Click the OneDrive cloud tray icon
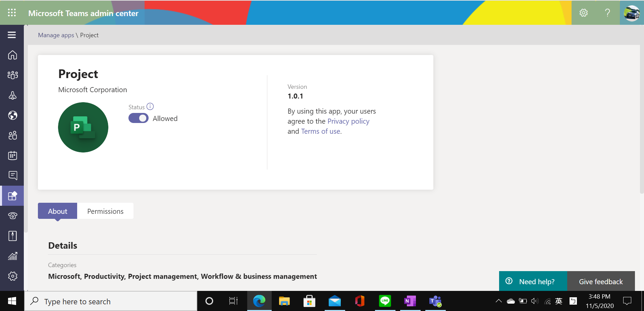The image size is (644, 311). click(511, 301)
